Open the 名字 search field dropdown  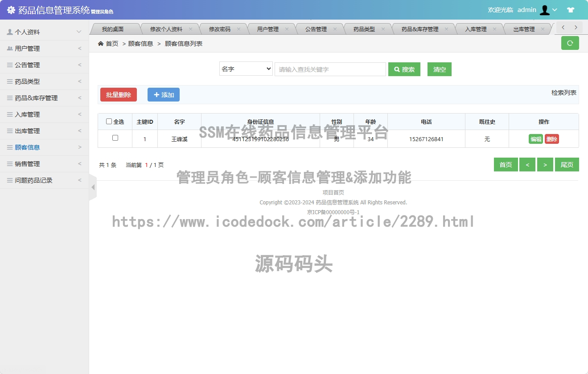point(246,69)
